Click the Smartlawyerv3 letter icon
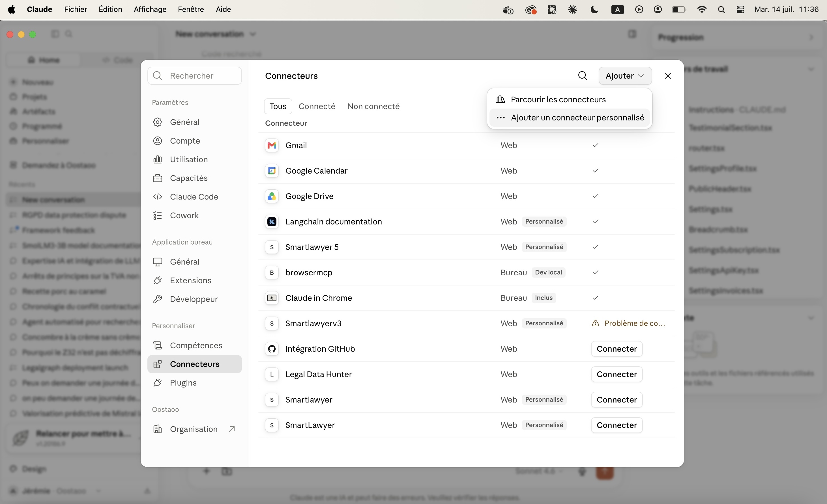Screen dimensions: 827x504 [272, 323]
